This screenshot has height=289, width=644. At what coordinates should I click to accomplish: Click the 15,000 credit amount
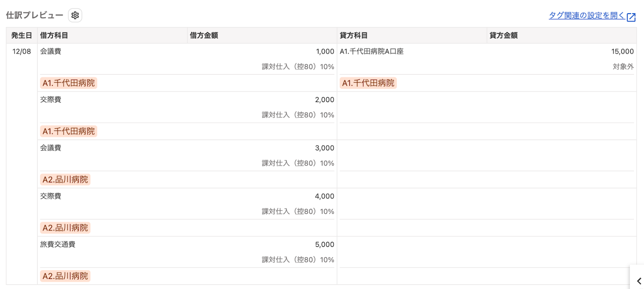click(x=622, y=51)
